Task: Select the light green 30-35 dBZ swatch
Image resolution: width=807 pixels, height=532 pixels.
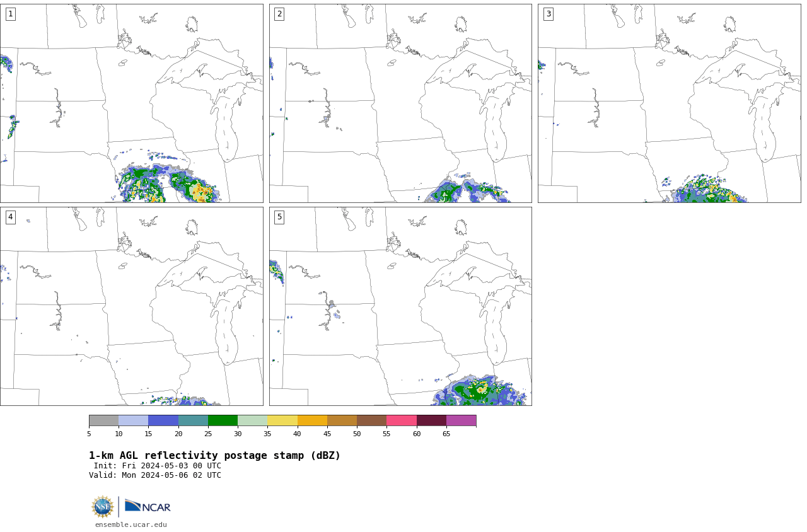Action: coord(252,420)
